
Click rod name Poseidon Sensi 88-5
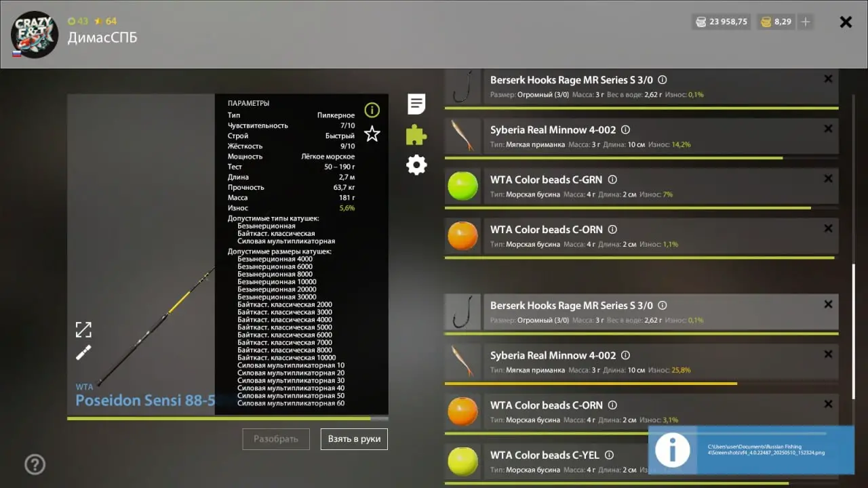click(145, 401)
